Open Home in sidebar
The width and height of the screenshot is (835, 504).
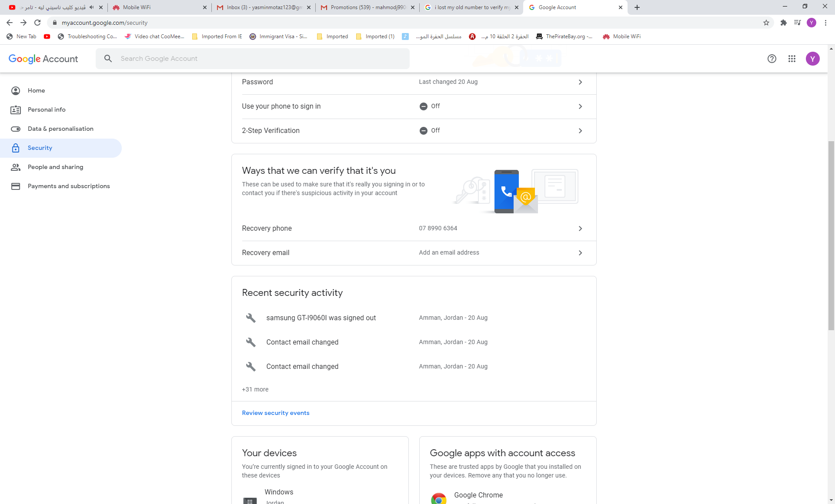pos(37,90)
